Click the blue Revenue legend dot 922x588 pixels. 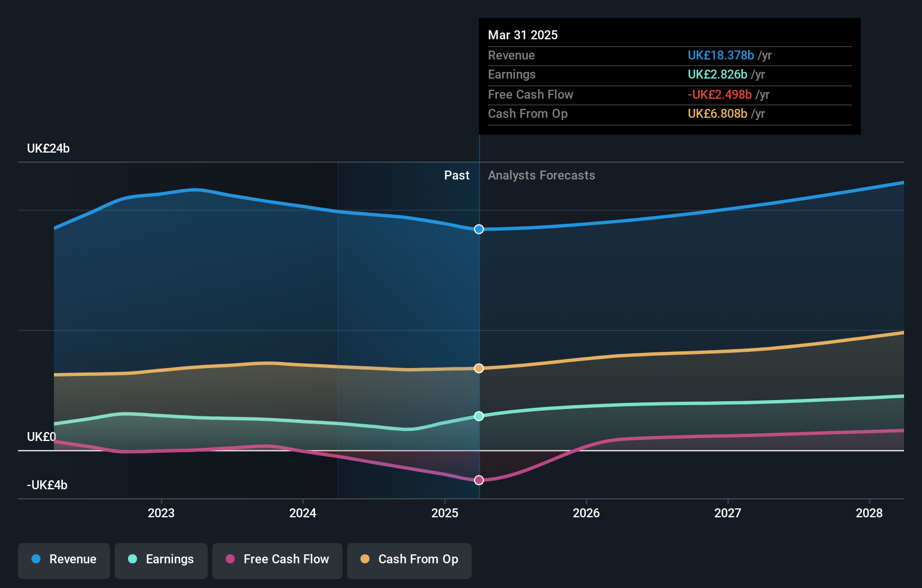pyautogui.click(x=36, y=559)
